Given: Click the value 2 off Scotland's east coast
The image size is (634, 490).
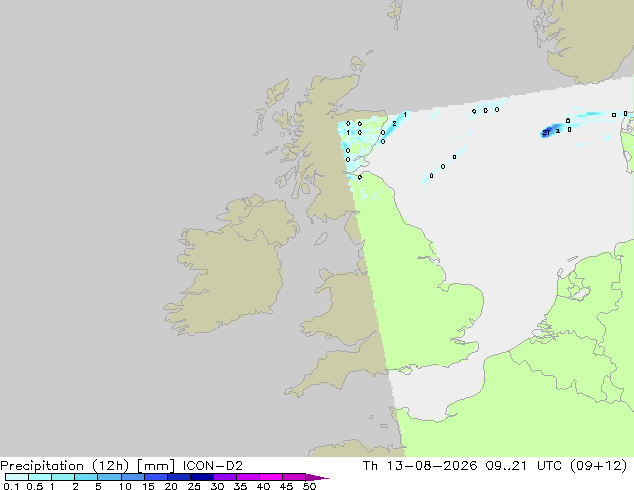Looking at the screenshot, I should (x=394, y=124).
